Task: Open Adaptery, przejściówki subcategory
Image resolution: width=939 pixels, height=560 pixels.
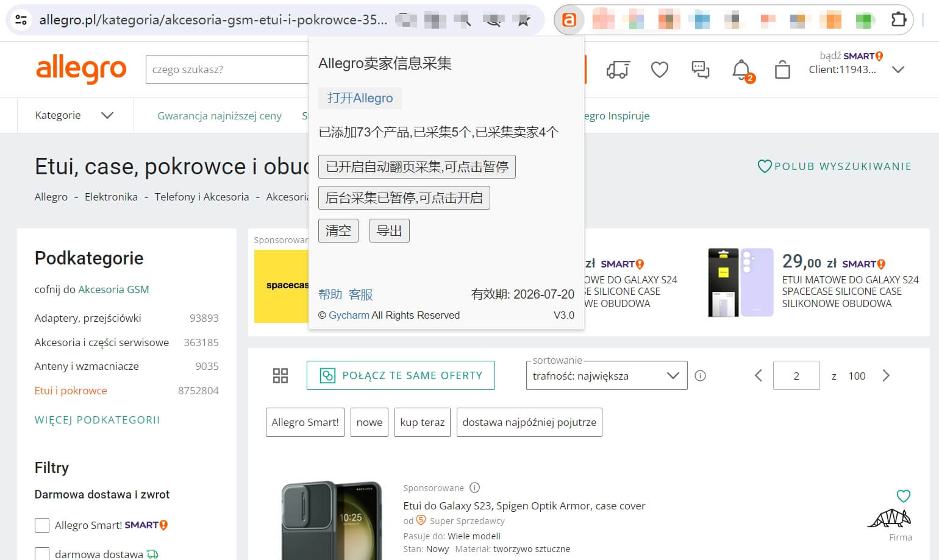Action: 88,318
